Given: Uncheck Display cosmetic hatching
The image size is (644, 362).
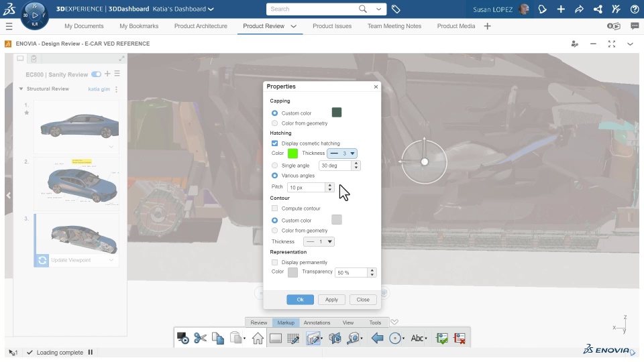Looking at the screenshot, I should (274, 143).
